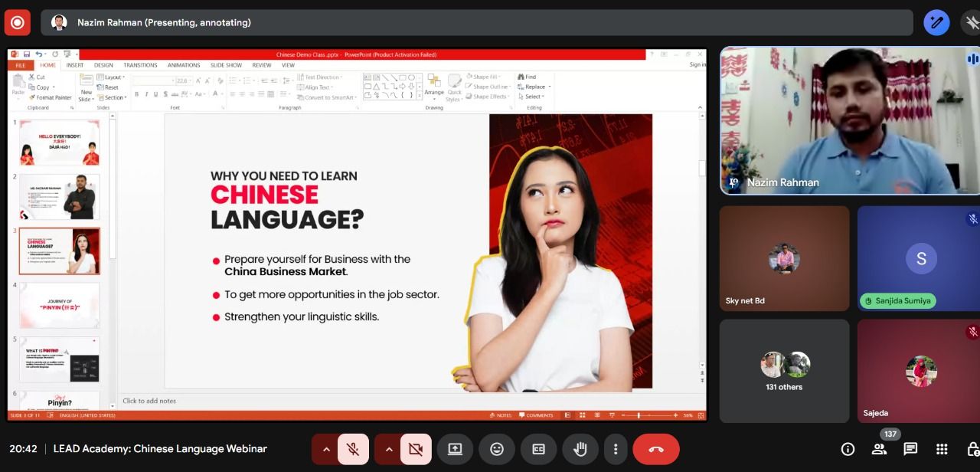980x472 pixels.
Task: Open the chat messages panel
Action: tap(910, 449)
